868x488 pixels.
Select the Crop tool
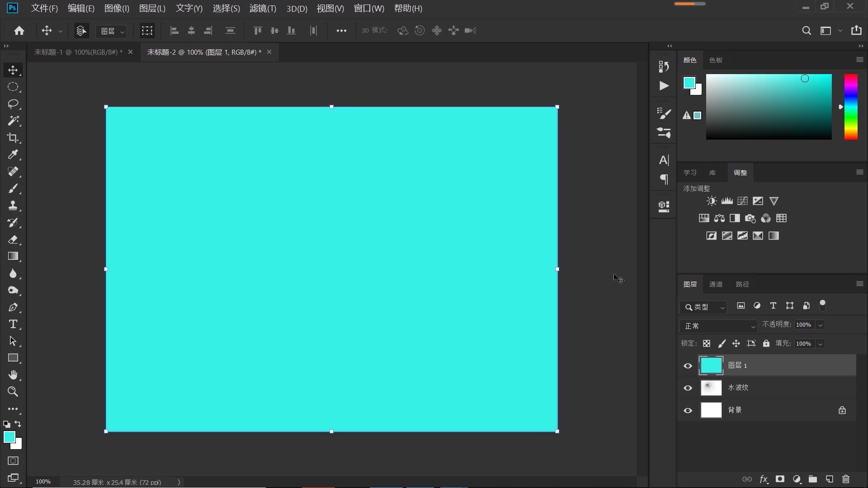[13, 138]
